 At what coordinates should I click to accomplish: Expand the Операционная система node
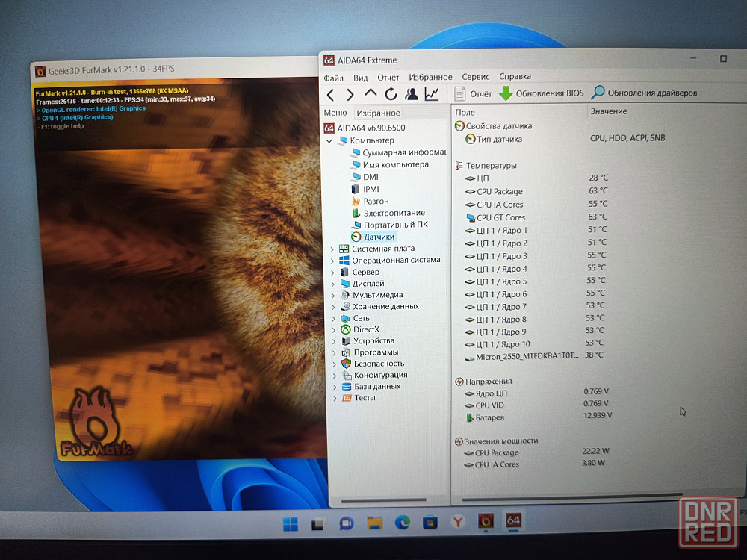[x=332, y=261]
